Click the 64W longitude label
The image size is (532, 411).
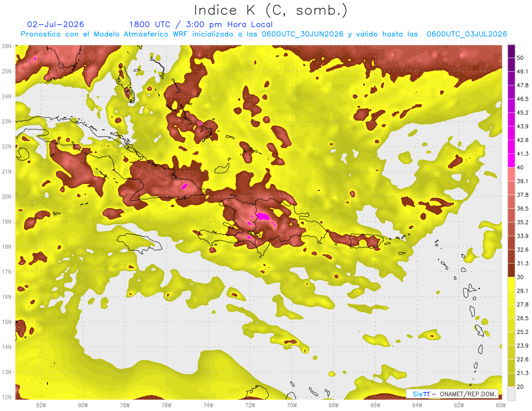click(417, 405)
